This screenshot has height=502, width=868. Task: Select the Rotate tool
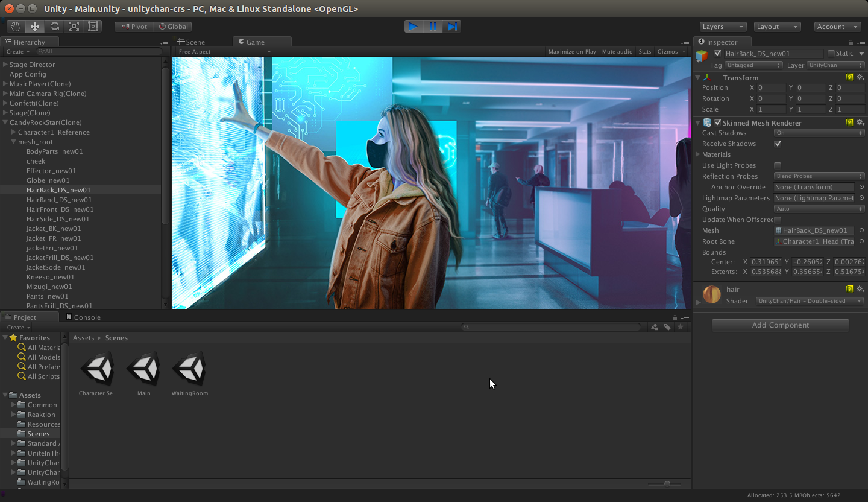tap(54, 26)
